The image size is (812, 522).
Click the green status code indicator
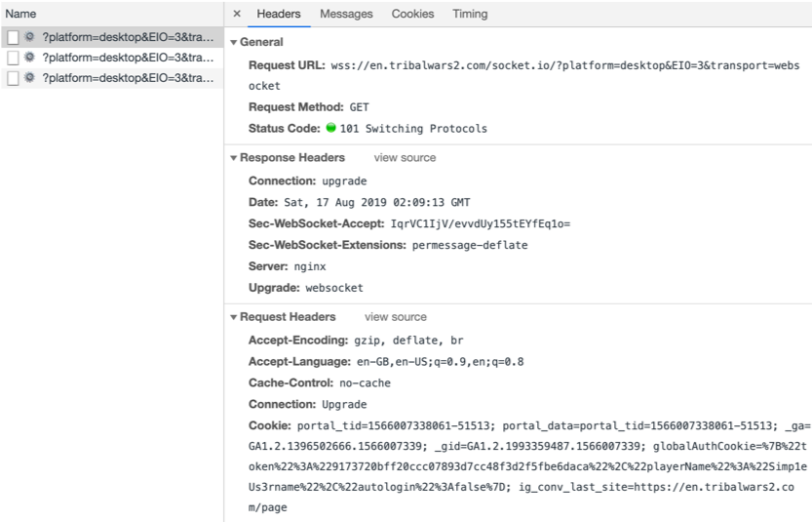[x=330, y=128]
